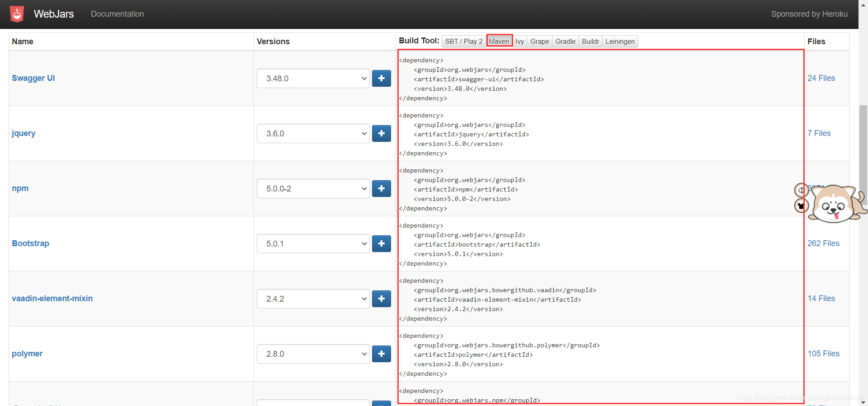This screenshot has width=868, height=406.
Task: Click the floating dog mascot widget
Action: click(x=835, y=204)
